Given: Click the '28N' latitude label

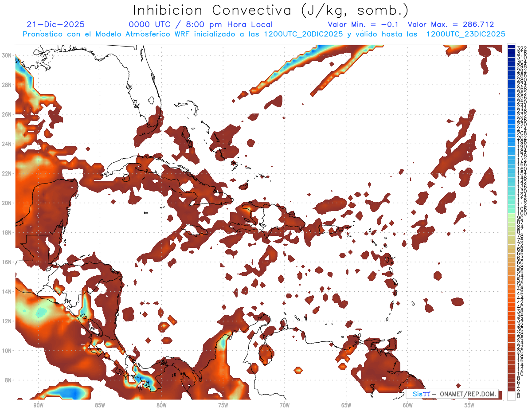Looking at the screenshot, I should pos(7,85).
